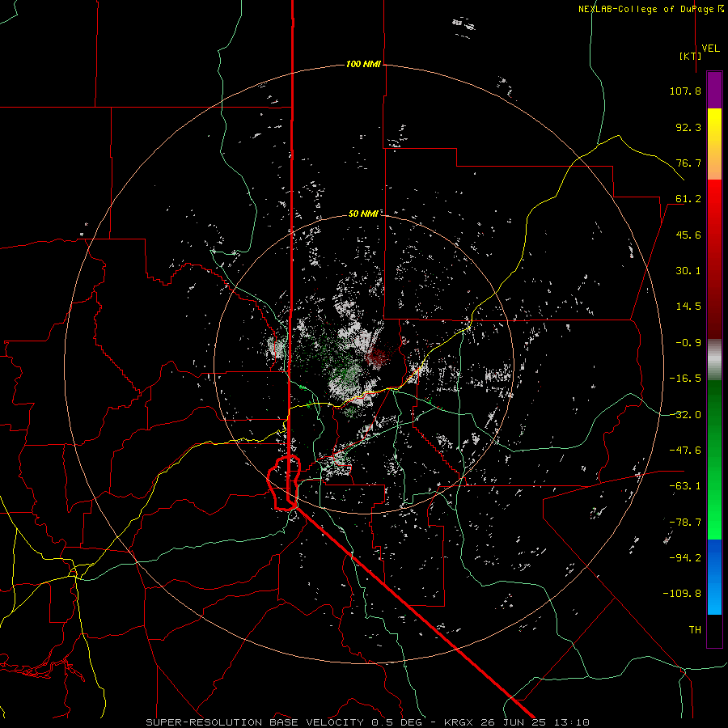The image size is (728, 728).
Task: Select the -109.8 scale value
Action: click(682, 594)
